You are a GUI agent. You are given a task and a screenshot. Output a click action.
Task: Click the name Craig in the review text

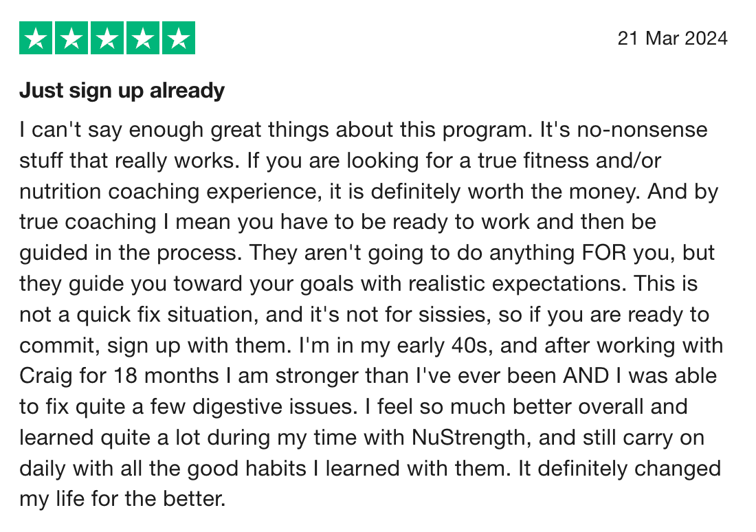click(x=46, y=376)
